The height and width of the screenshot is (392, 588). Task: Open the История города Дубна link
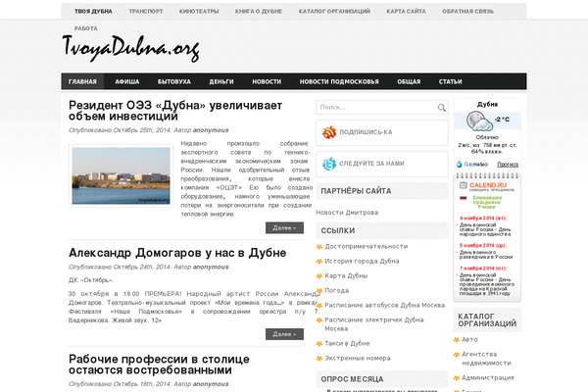(x=362, y=262)
